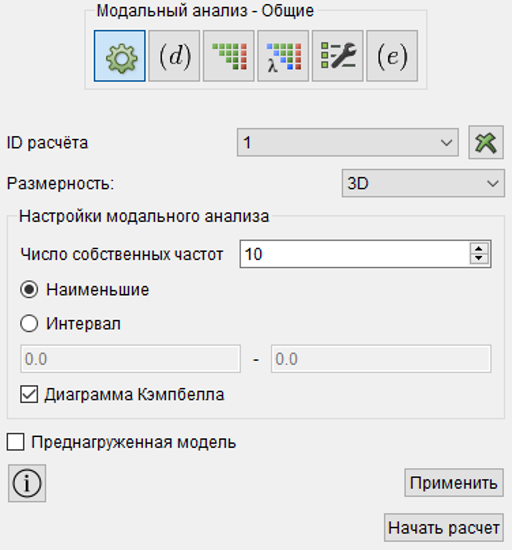
Task: Enable Преднагруженная модель checkbox
Action: pyautogui.click(x=15, y=442)
